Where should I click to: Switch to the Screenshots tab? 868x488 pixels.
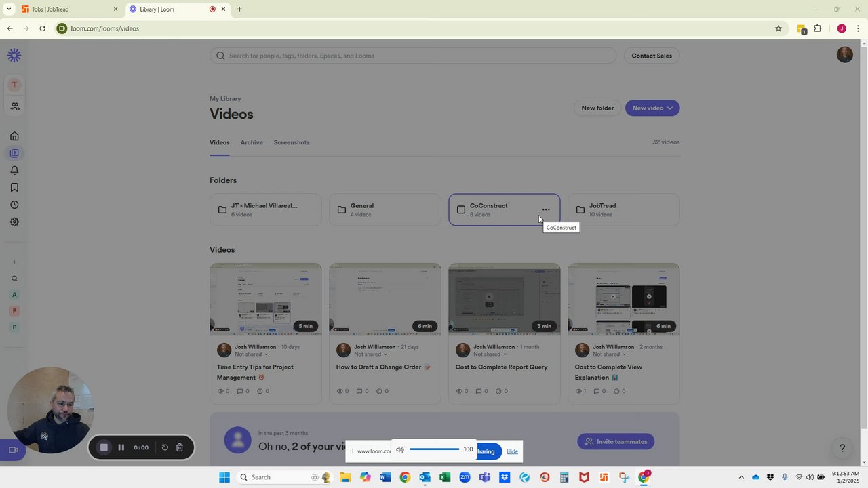pyautogui.click(x=292, y=142)
